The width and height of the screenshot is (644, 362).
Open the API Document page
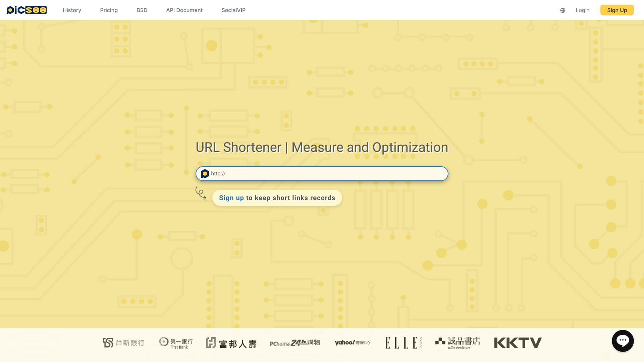coord(184,10)
